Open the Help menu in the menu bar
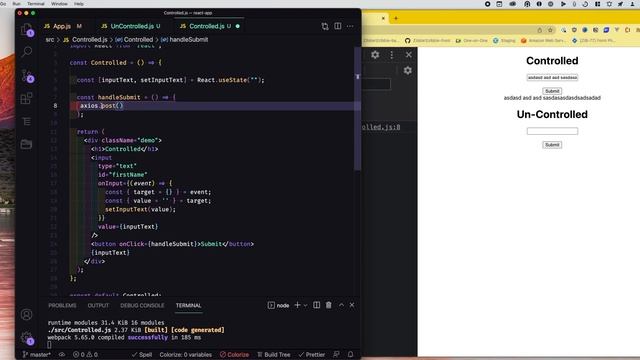This screenshot has width=640, height=360. click(x=79, y=4)
